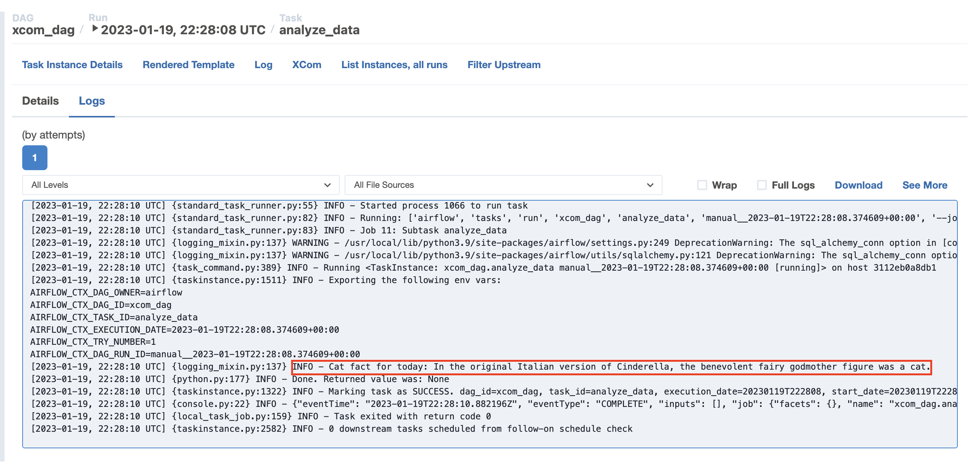Viewport: 980px width, 463px height.
Task: Open the Rendered Template view
Action: (x=188, y=65)
